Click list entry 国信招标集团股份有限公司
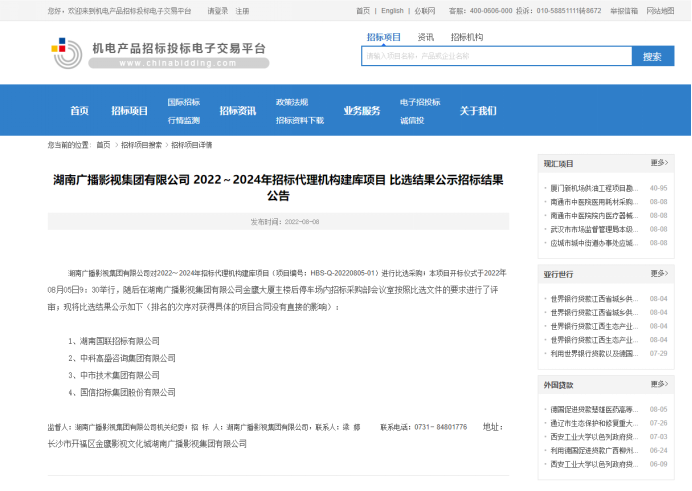692x491 pixels. pyautogui.click(x=128, y=392)
